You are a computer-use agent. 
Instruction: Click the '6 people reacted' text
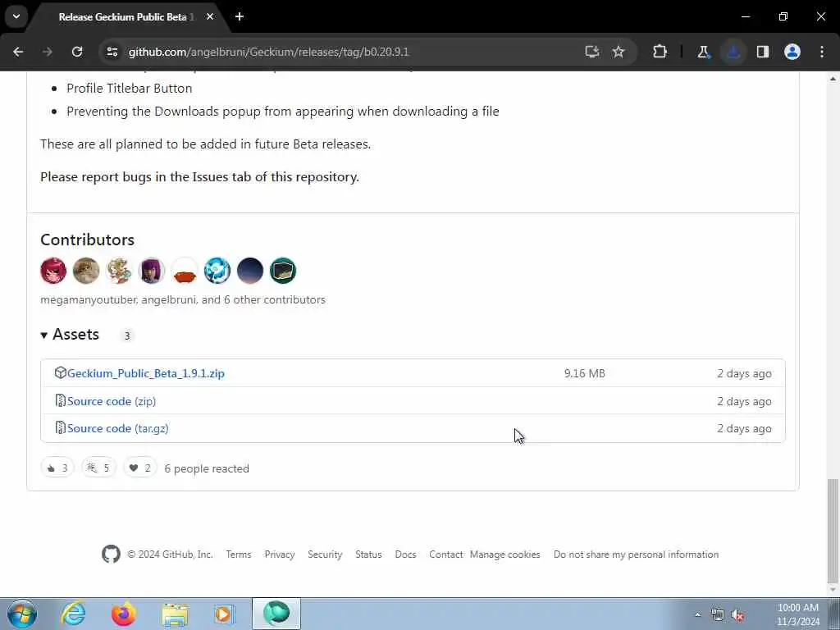pyautogui.click(x=207, y=468)
